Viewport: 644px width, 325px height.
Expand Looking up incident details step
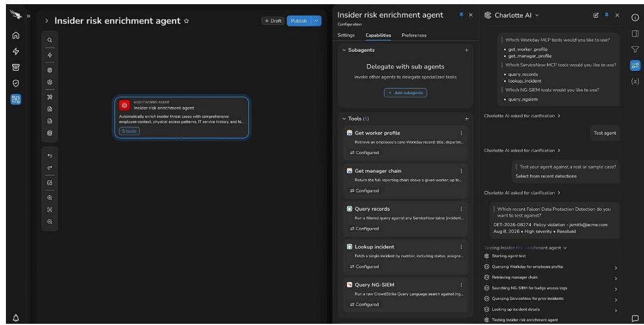pos(615,311)
